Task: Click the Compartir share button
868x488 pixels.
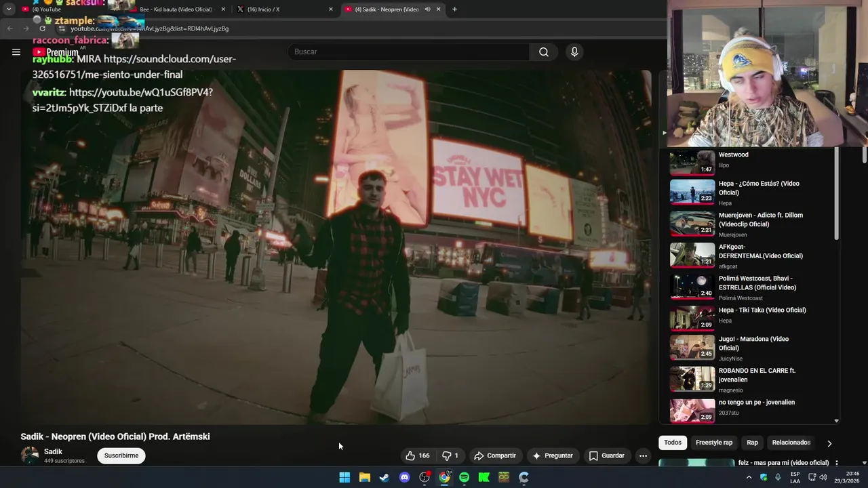Action: coord(495,455)
